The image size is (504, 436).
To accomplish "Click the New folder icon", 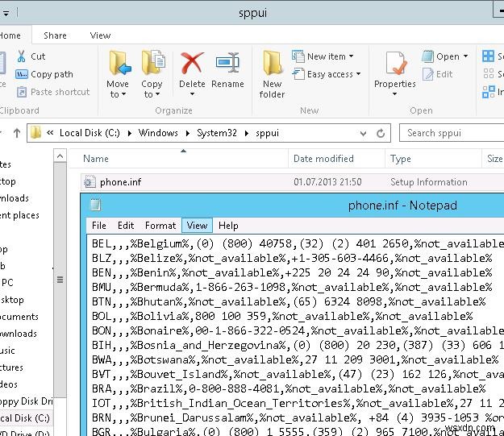I will pyautogui.click(x=272, y=63).
